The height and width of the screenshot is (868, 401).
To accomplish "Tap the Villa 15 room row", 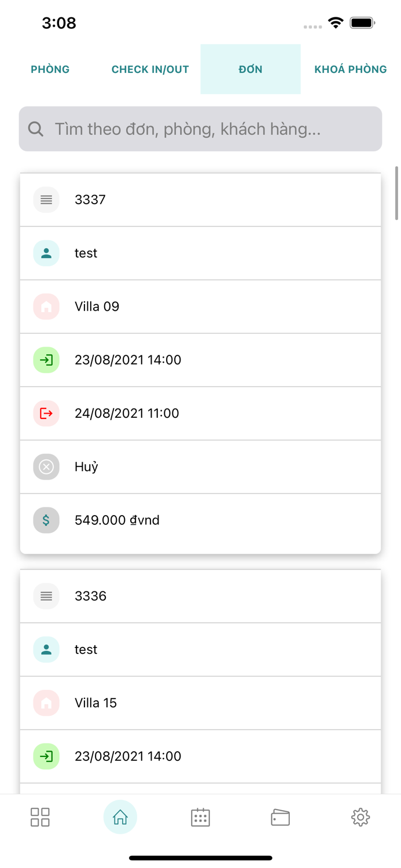I will [200, 703].
